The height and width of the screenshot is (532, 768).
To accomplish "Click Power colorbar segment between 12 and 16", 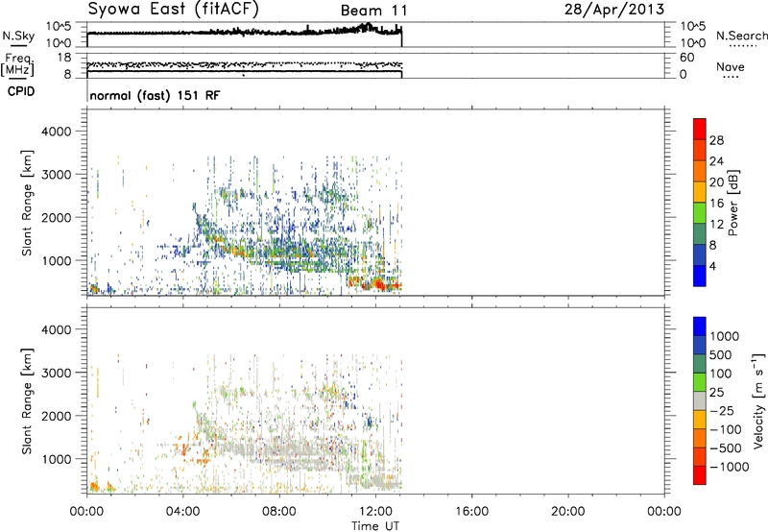I will click(x=700, y=212).
